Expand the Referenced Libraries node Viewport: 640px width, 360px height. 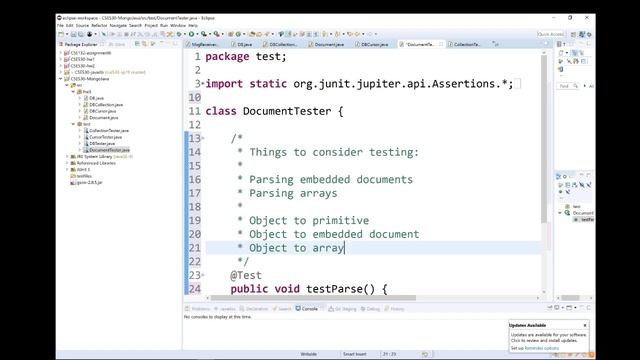coord(67,163)
